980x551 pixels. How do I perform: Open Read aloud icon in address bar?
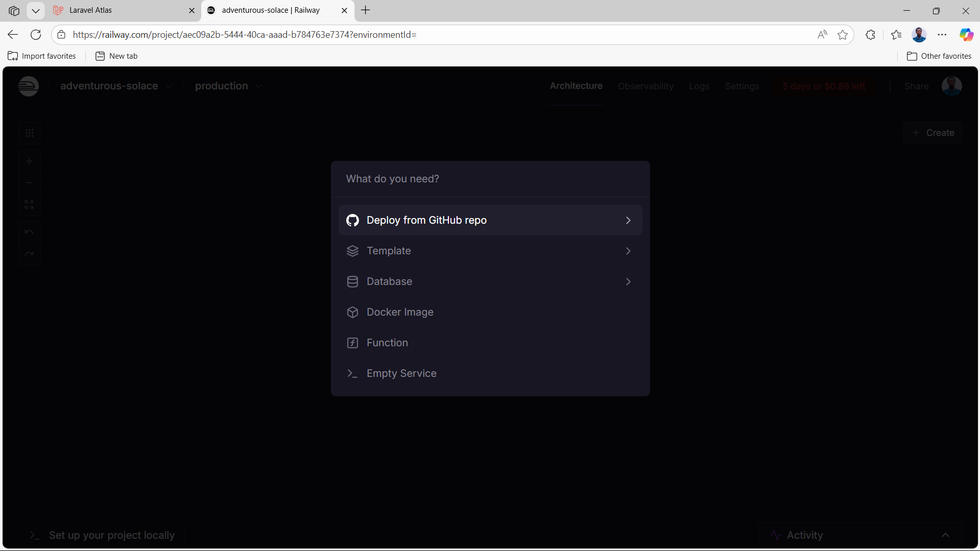[x=822, y=35]
